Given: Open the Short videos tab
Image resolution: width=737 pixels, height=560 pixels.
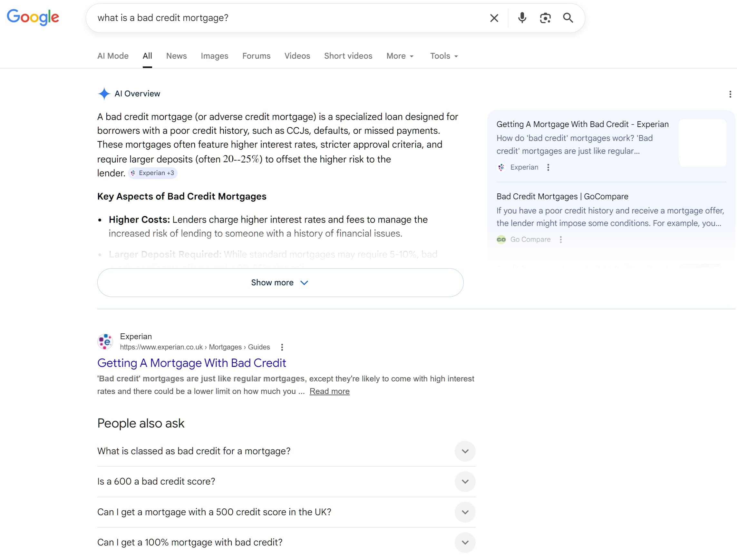Looking at the screenshot, I should coord(348,56).
